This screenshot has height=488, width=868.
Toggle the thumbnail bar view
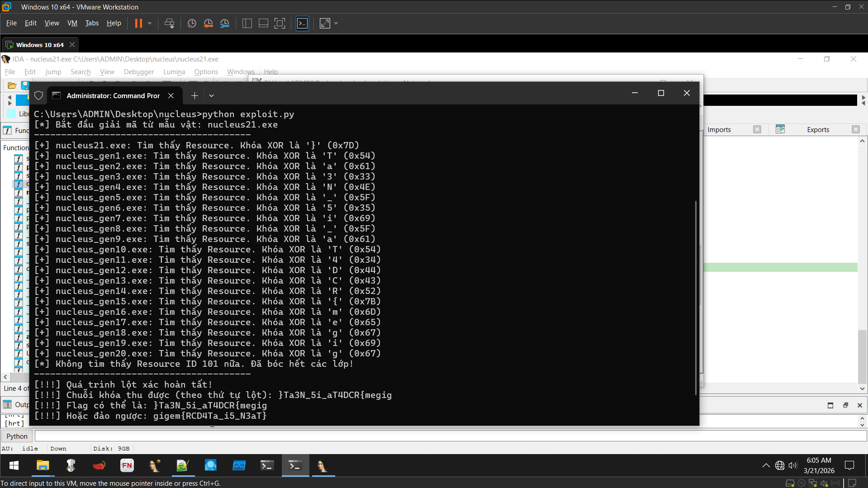(263, 24)
